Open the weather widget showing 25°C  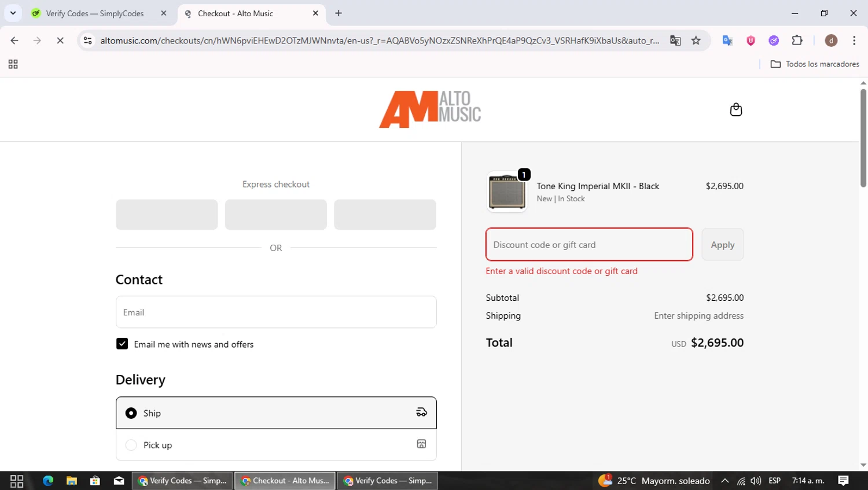tap(654, 481)
